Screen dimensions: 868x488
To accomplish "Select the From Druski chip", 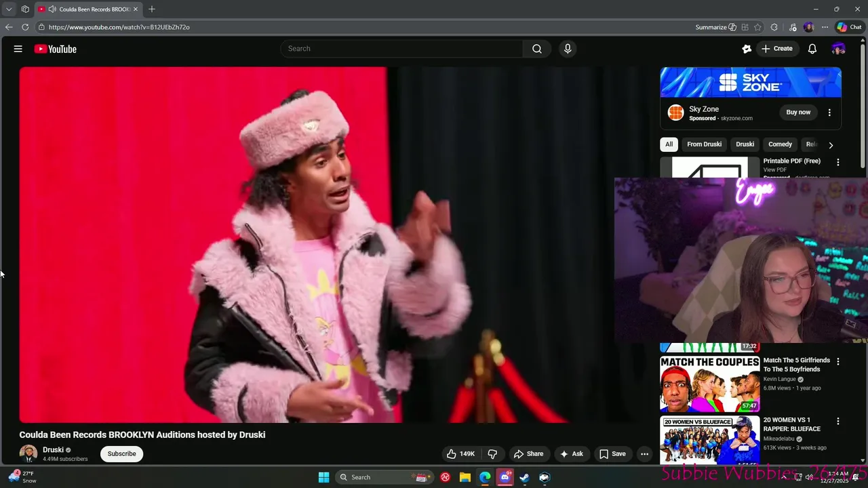I will [x=704, y=144].
